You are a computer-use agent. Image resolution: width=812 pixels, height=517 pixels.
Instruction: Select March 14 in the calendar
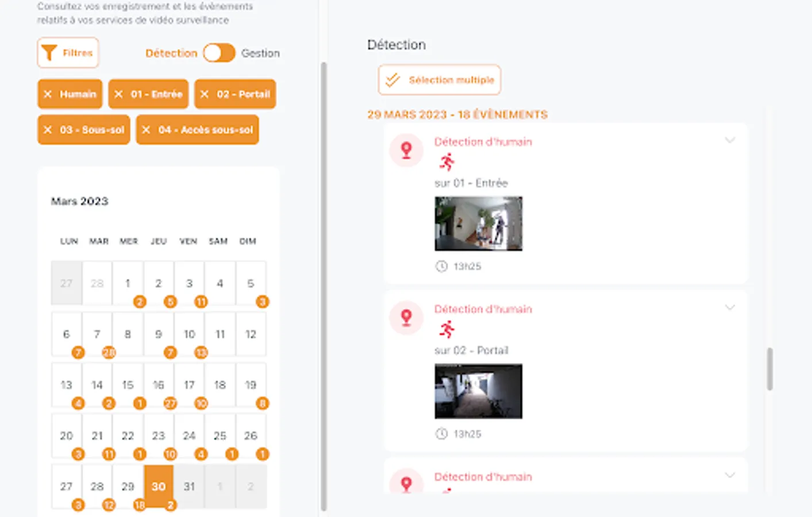pos(97,385)
